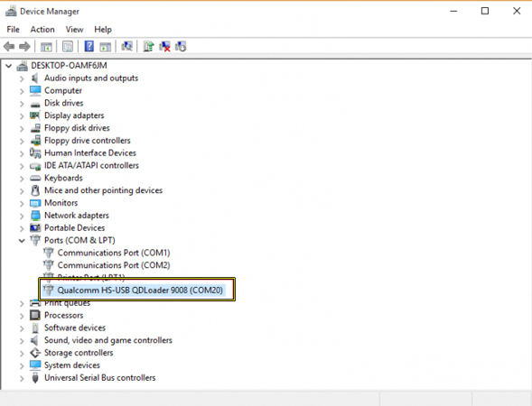This screenshot has width=532, height=406.
Task: Expand Sound, video and game controllers arrow
Action: (x=22, y=341)
